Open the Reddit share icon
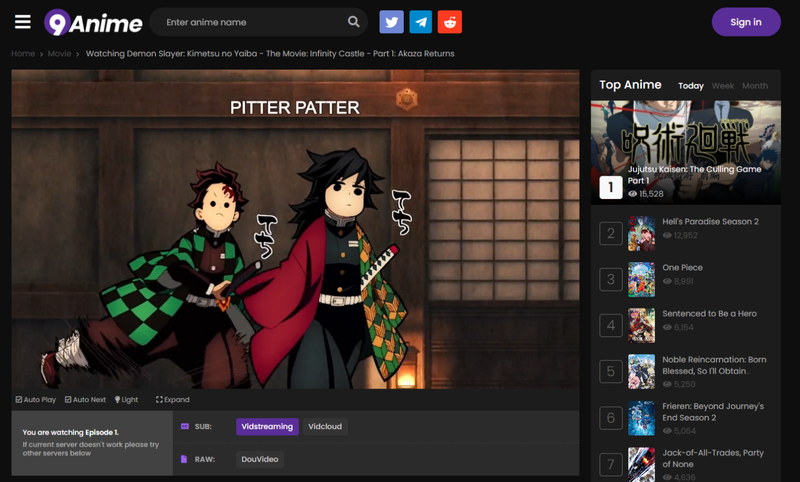Screen dimensions: 800x482 tap(449, 22)
